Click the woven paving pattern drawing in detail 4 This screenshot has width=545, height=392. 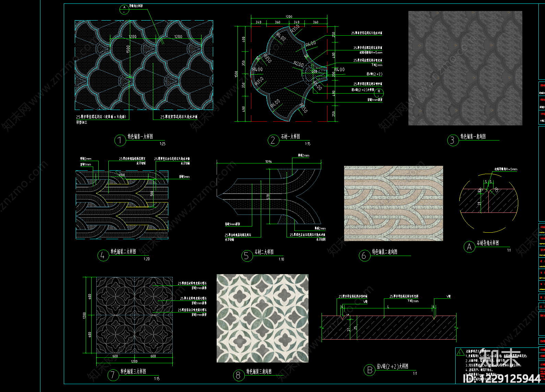coord(122,205)
